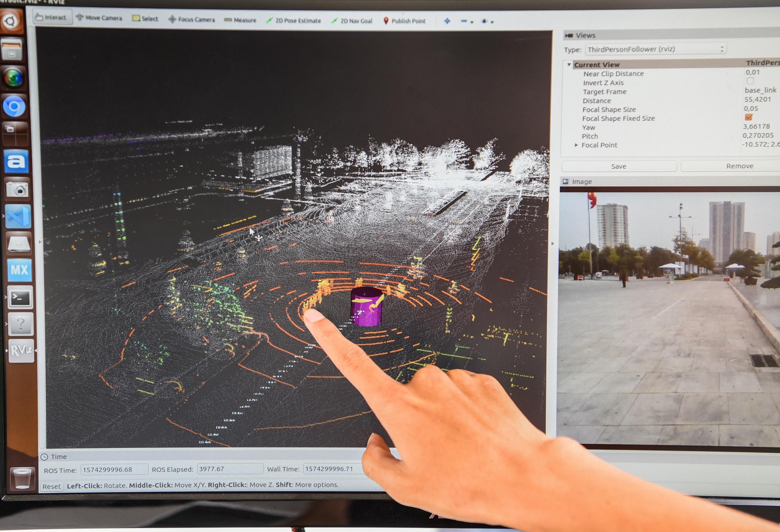
Task: Activate the Move Camera tool
Action: [99, 18]
